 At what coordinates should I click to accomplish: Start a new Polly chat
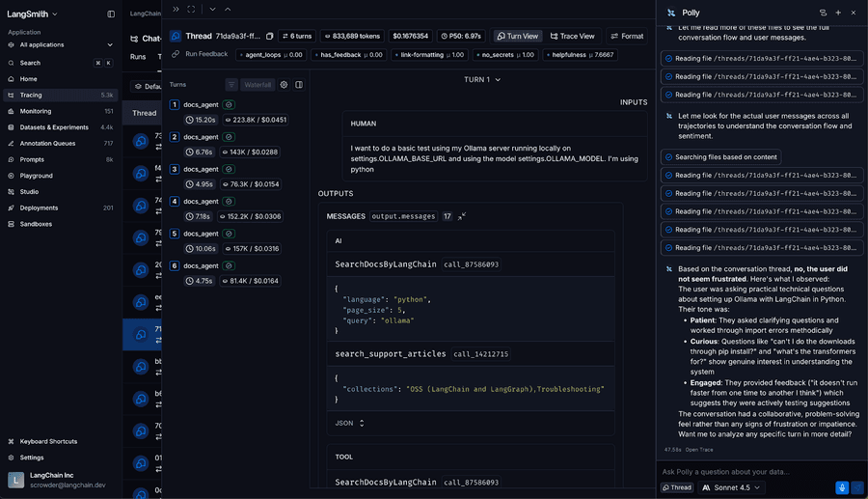[x=838, y=13]
